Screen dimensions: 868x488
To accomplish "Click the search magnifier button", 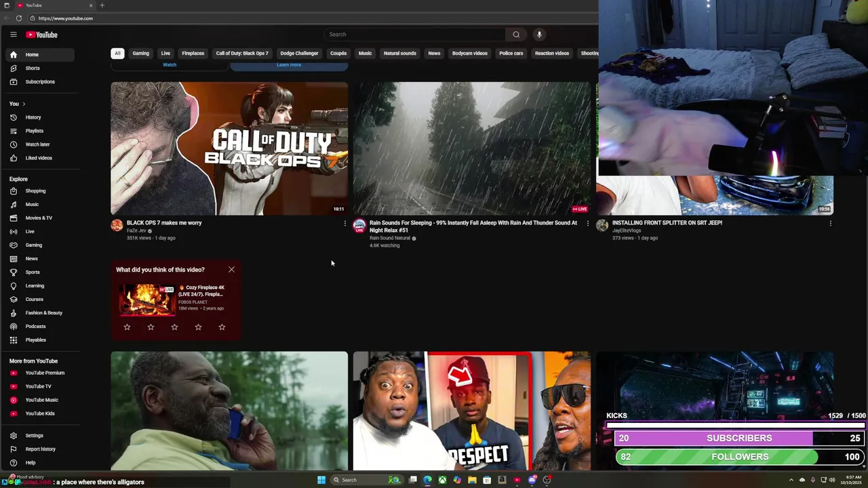I will (x=516, y=35).
